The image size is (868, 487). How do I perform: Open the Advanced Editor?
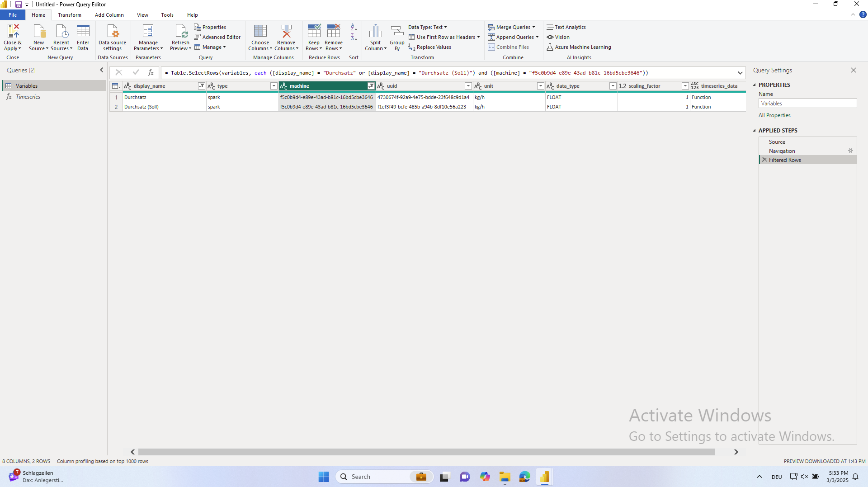tap(217, 37)
